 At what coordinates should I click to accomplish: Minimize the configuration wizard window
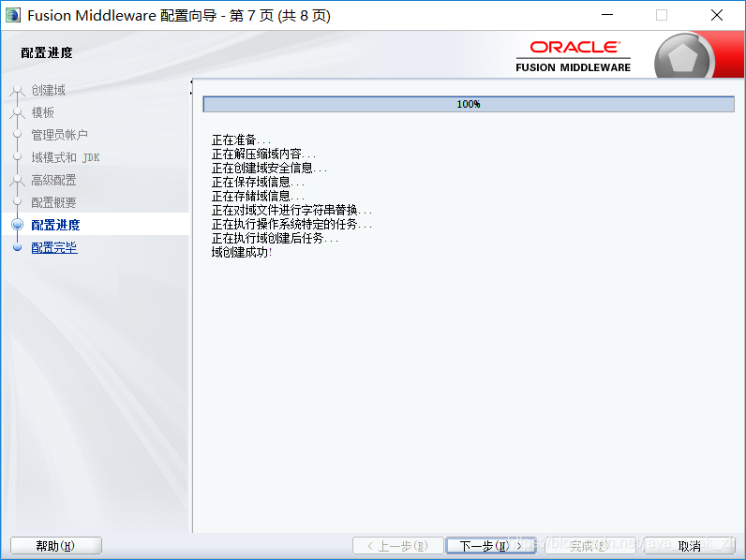[607, 15]
